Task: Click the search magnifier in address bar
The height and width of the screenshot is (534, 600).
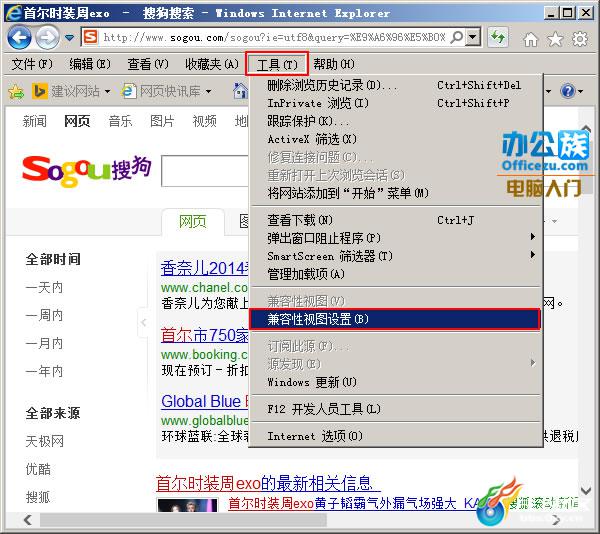Action: click(x=457, y=37)
